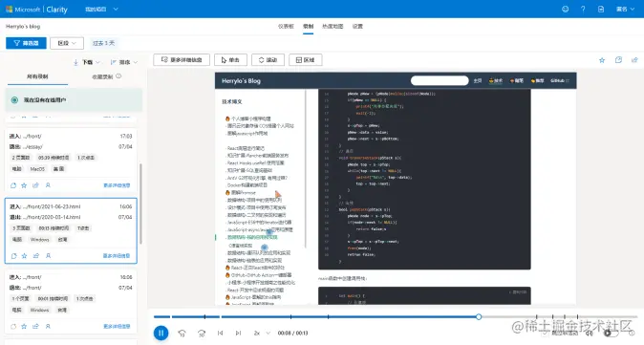644x345 pixels.
Task: Click the Herrylo's blog project name
Action: click(23, 27)
